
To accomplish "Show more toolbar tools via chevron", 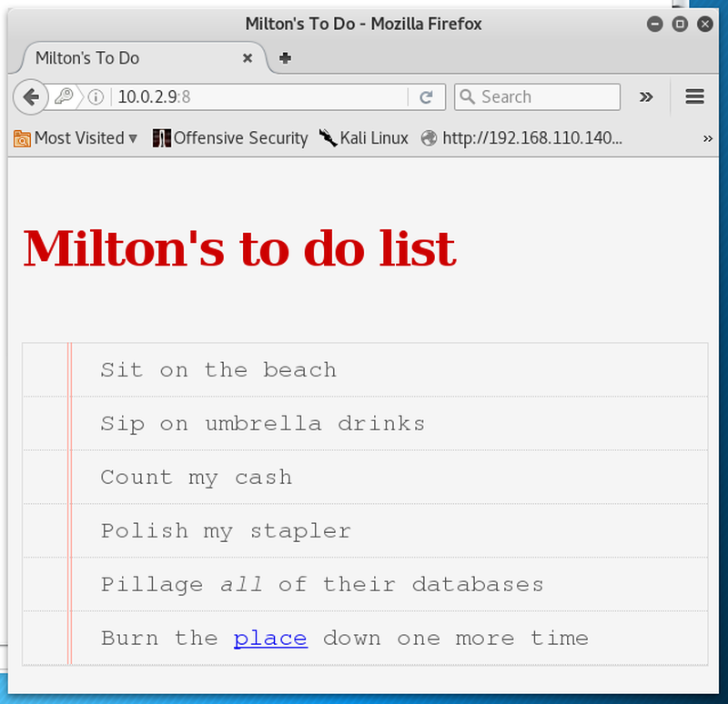I will [646, 97].
